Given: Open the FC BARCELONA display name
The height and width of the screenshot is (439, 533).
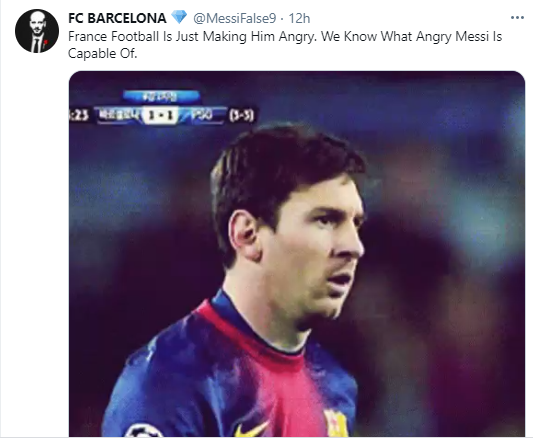Looking at the screenshot, I should pos(117,18).
